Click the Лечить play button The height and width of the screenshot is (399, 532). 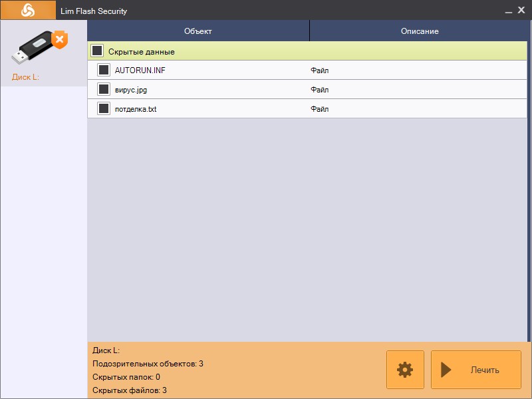[476, 370]
